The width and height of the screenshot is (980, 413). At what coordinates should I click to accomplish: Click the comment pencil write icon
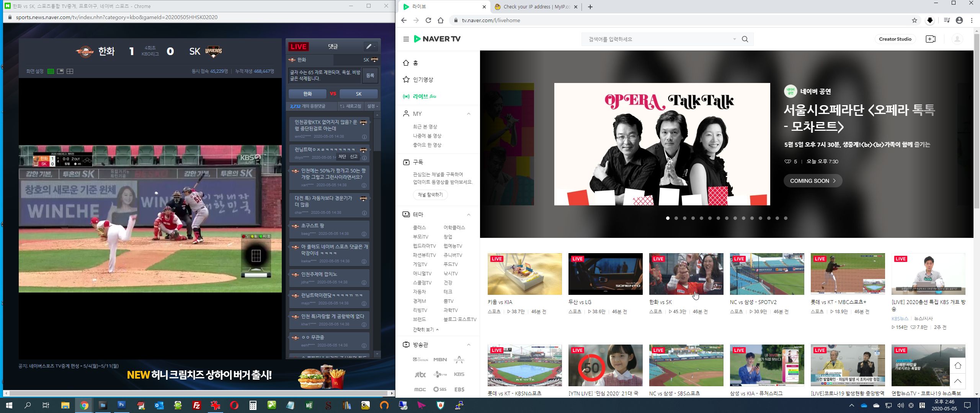click(369, 46)
